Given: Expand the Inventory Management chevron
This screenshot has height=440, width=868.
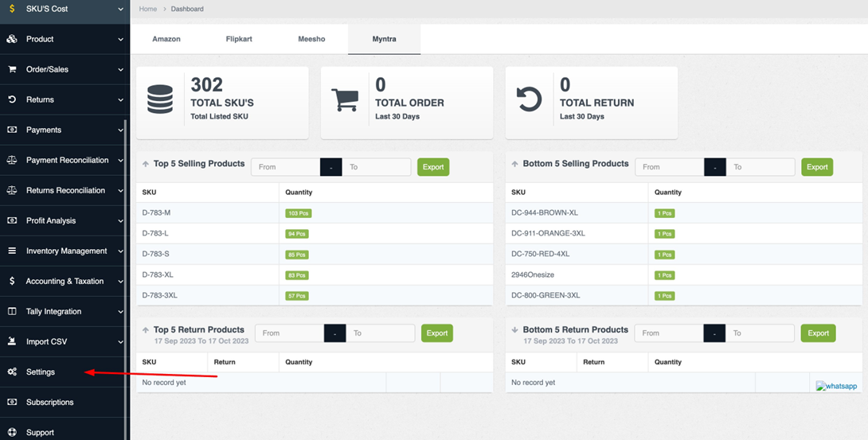Looking at the screenshot, I should tap(121, 251).
